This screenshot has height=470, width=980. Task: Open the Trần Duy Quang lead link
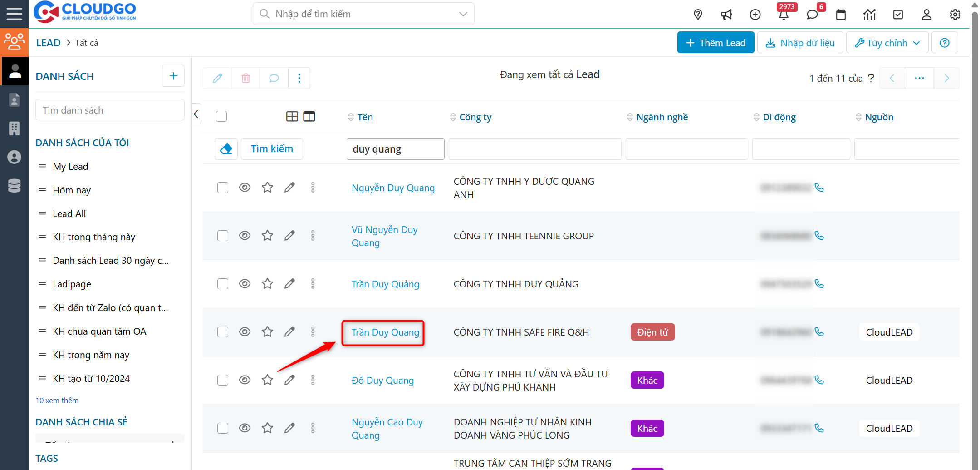click(x=385, y=332)
